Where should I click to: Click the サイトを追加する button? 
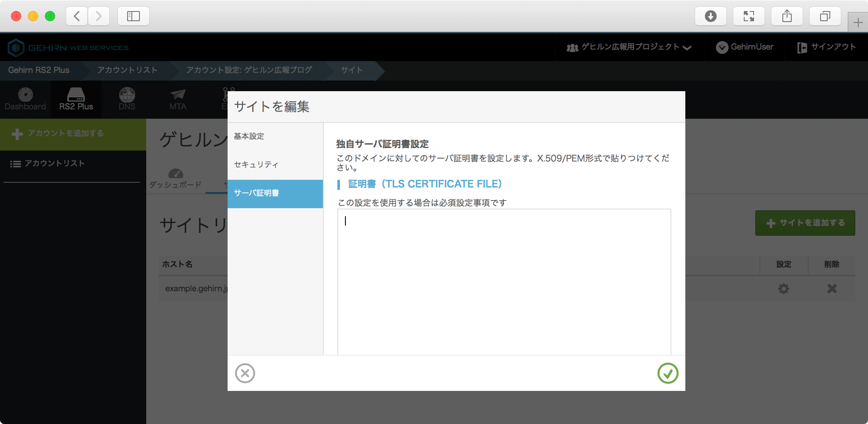coord(805,223)
